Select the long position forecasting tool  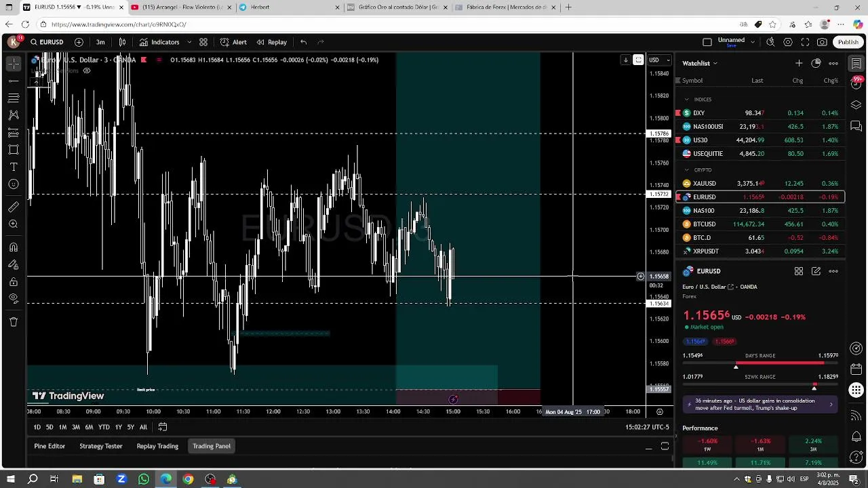click(14, 132)
